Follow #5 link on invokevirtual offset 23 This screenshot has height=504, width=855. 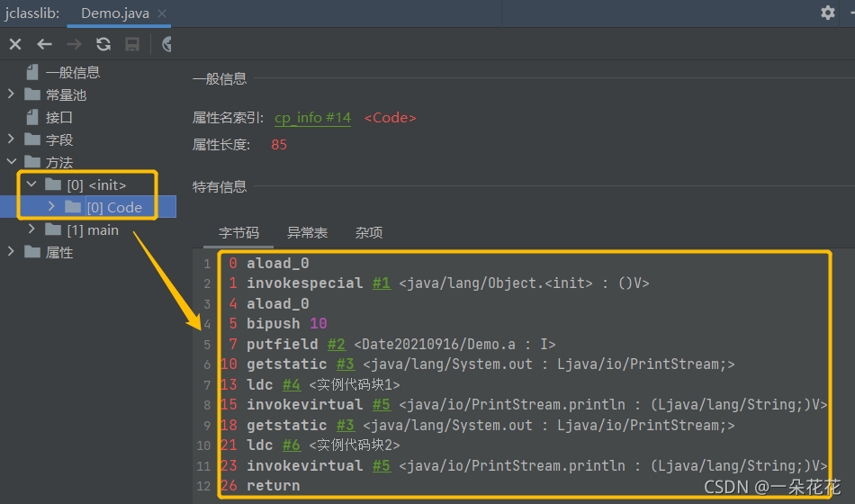382,466
